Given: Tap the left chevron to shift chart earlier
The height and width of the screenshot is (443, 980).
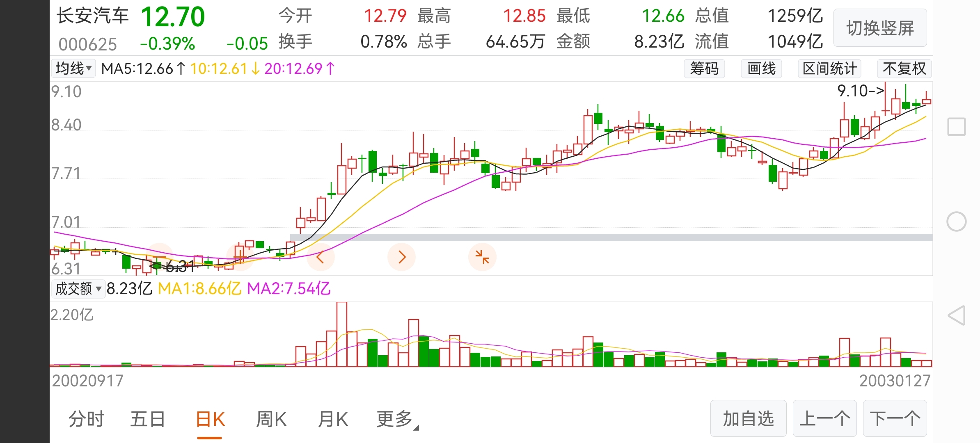Looking at the screenshot, I should [x=321, y=257].
